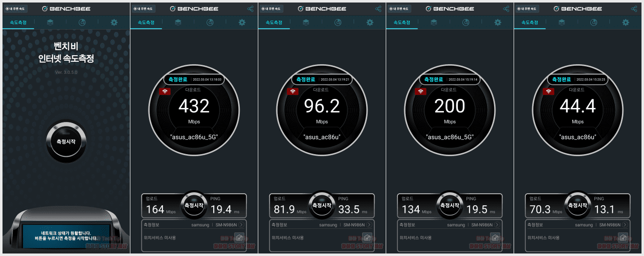Image resolution: width=644 pixels, height=256 pixels.
Task: Share the 44.4 Mbps result via share icon
Action: (634, 9)
